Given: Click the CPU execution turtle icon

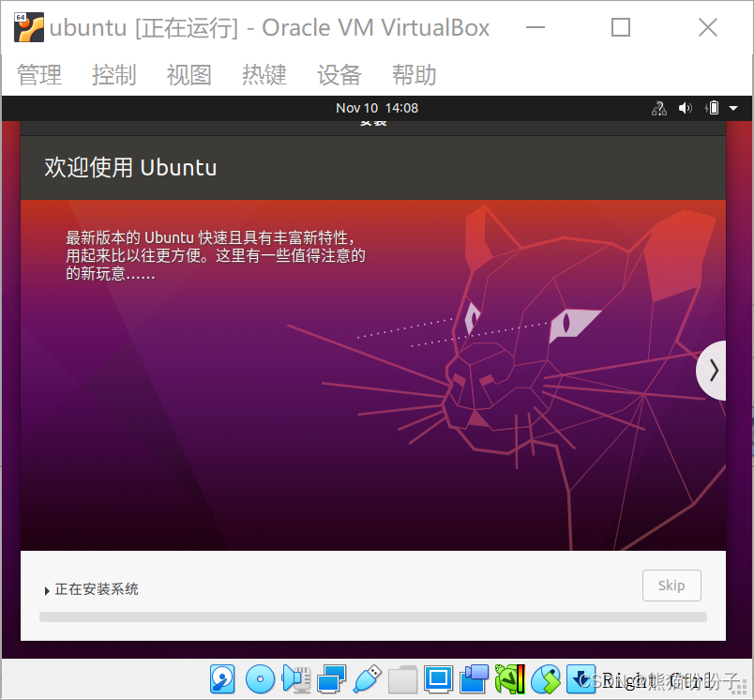Looking at the screenshot, I should point(510,679).
